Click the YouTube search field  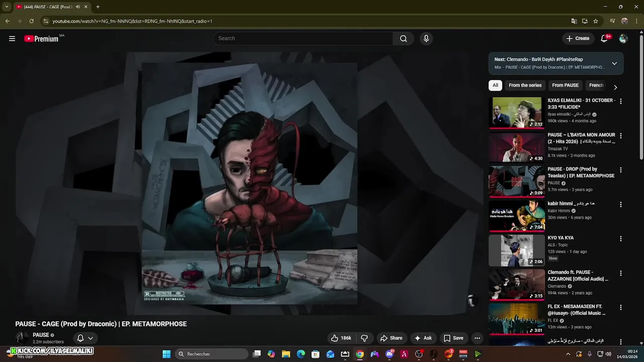tap(303, 39)
